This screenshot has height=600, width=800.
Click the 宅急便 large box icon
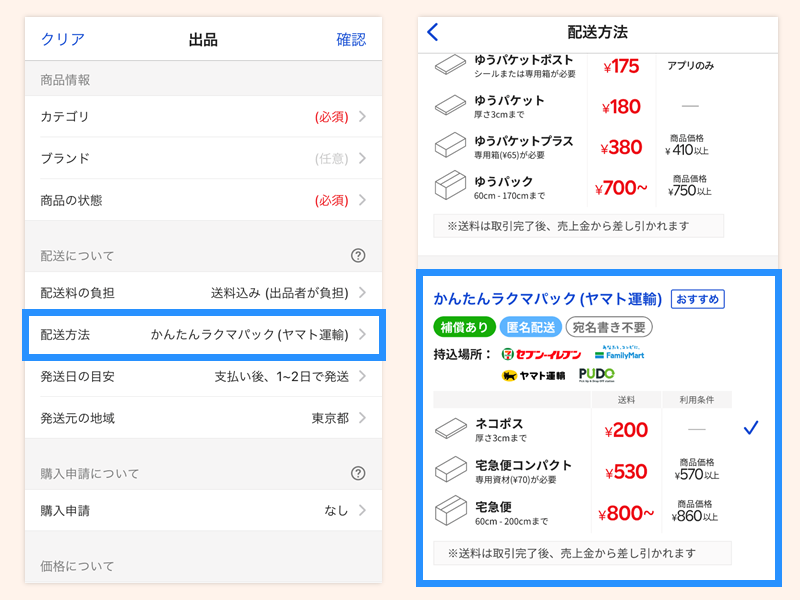pos(451,510)
